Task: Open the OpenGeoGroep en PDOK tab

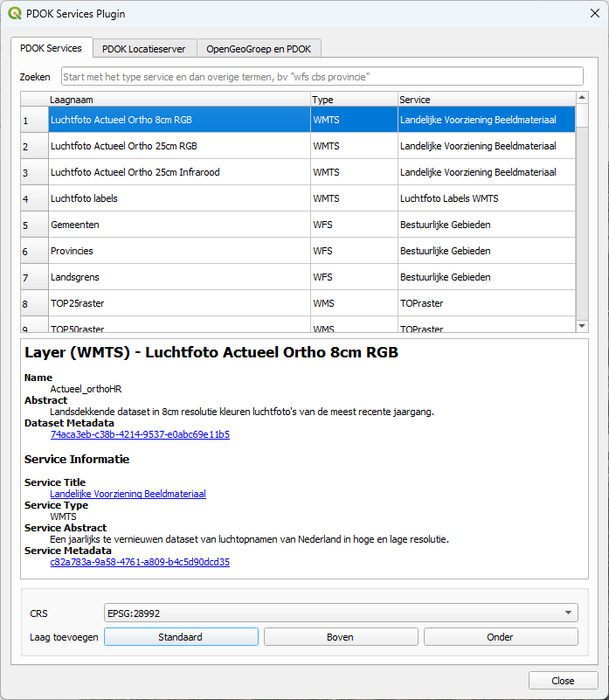Action: 259,49
